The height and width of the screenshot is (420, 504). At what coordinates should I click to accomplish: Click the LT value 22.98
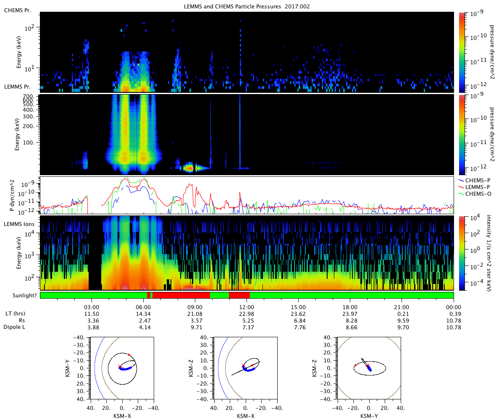tap(247, 314)
